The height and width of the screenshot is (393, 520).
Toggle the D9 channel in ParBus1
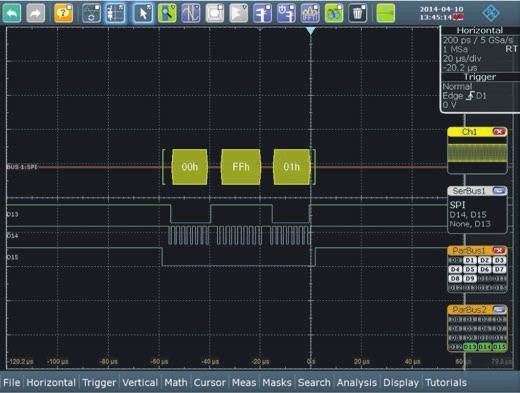pyautogui.click(x=470, y=278)
